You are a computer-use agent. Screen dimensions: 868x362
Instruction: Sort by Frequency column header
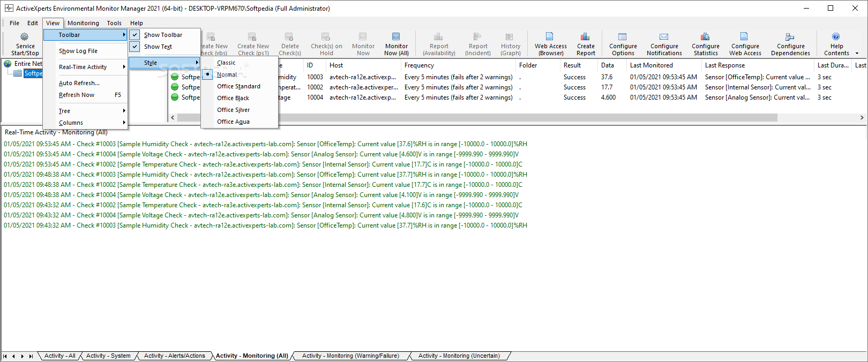tap(459, 65)
